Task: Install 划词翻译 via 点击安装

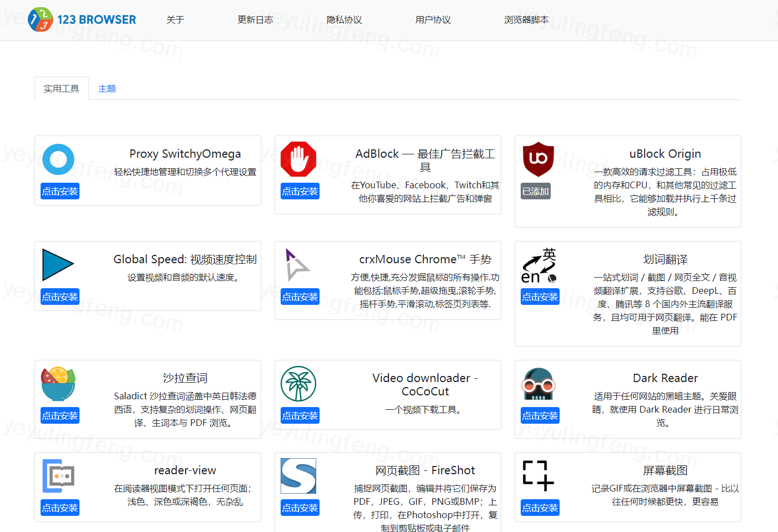Action: [x=540, y=297]
